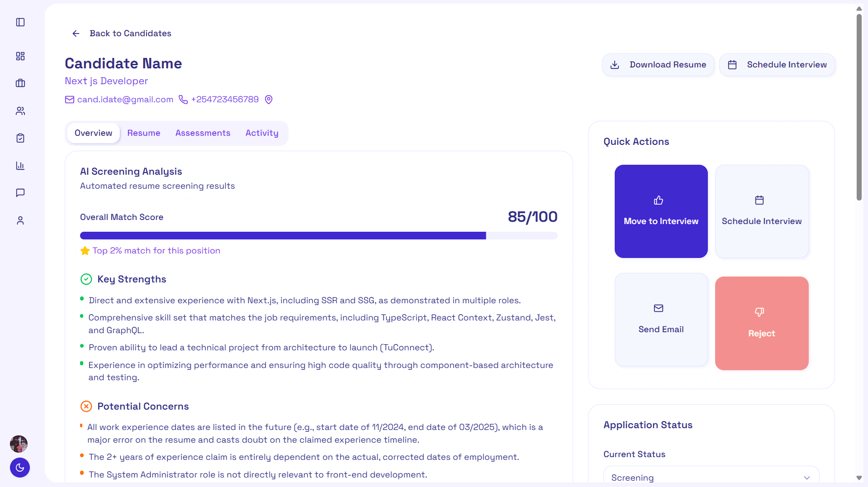Collapse the sidebar using the panel icon

point(20,22)
